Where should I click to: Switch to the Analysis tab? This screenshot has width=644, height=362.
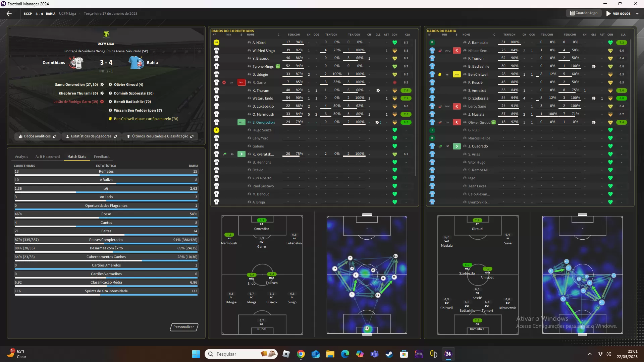[21, 157]
